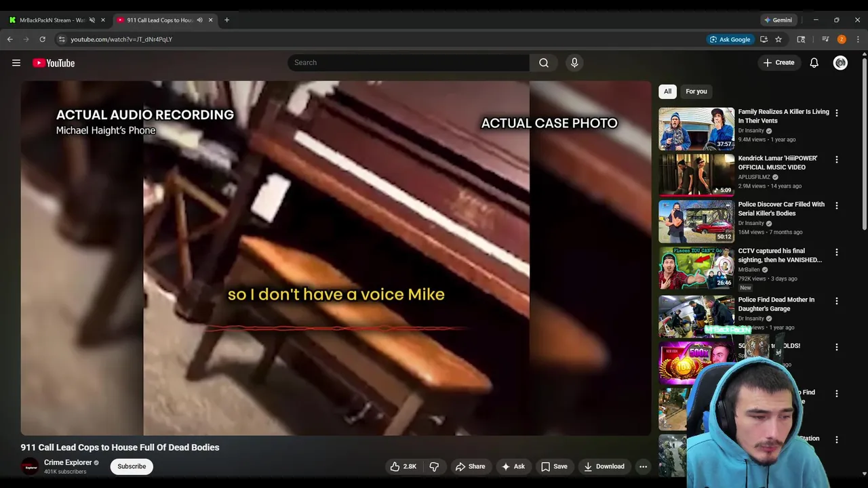Go to the YouTube home logo
Viewport: 868px width, 488px height.
pos(54,63)
